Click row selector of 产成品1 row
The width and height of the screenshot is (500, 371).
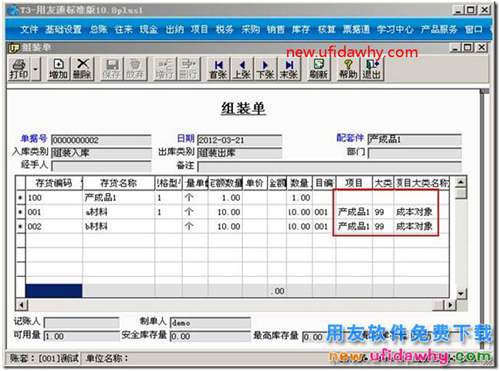[x=21, y=198]
